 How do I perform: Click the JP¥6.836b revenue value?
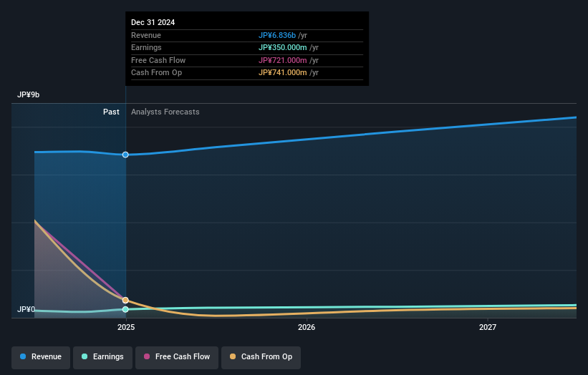[277, 35]
